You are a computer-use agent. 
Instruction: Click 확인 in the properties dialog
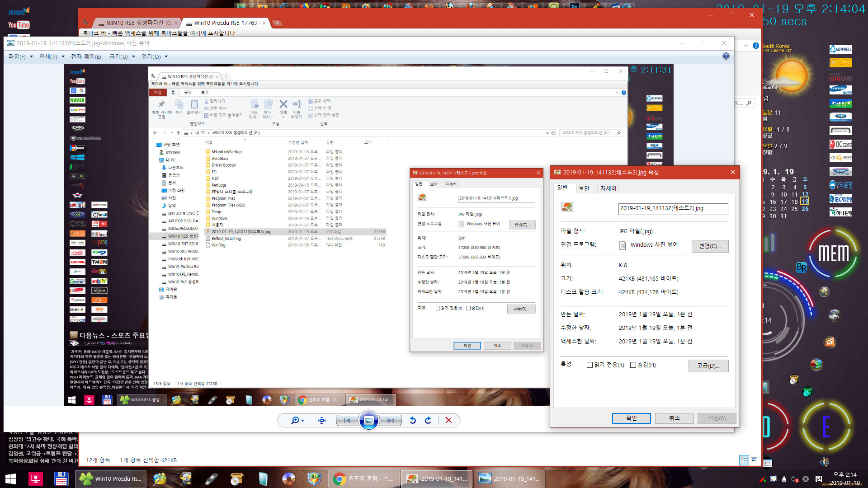(632, 418)
